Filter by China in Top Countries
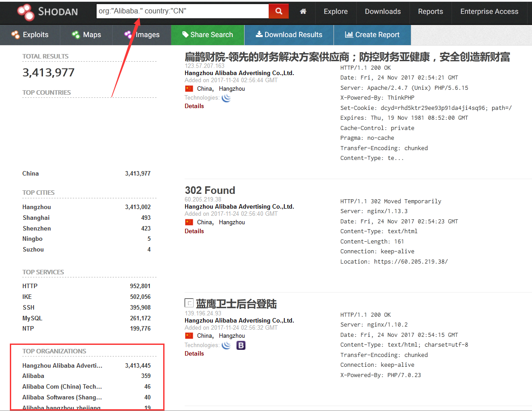Image resolution: width=532 pixels, height=411 pixels. [30, 174]
